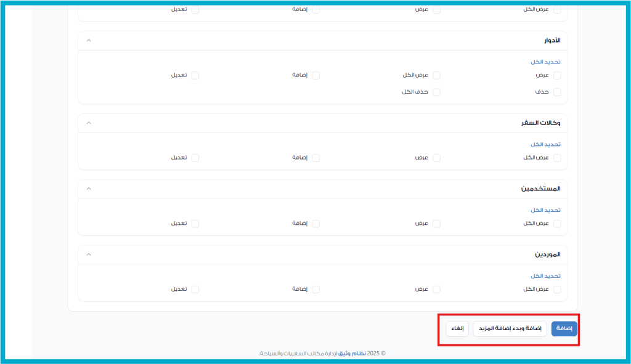Viewport: 631px width, 364px height.
Task: Check حذف الكل under الأدوار
Action: (x=436, y=92)
